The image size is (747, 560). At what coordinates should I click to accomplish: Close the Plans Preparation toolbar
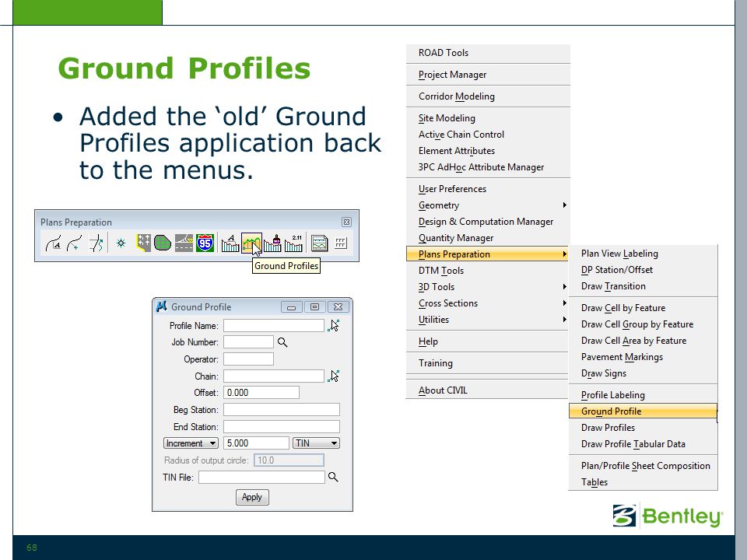pos(346,222)
